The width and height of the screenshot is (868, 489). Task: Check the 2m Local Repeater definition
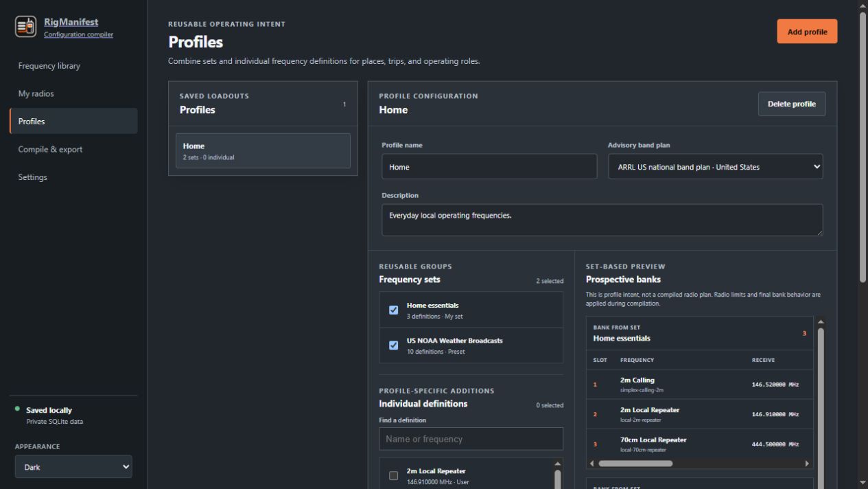pos(394,476)
